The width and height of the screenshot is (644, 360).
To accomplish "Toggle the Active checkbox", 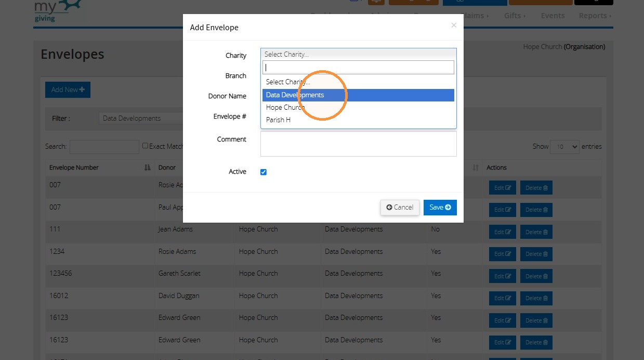I will click(264, 172).
